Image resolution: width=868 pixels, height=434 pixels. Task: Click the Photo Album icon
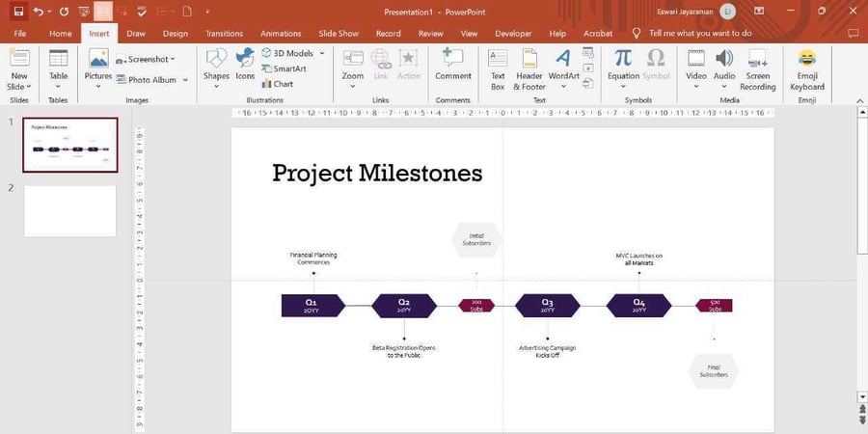pyautogui.click(x=122, y=80)
